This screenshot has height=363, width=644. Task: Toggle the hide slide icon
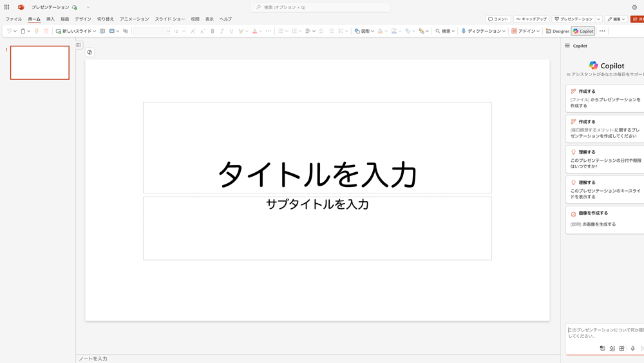tap(126, 31)
